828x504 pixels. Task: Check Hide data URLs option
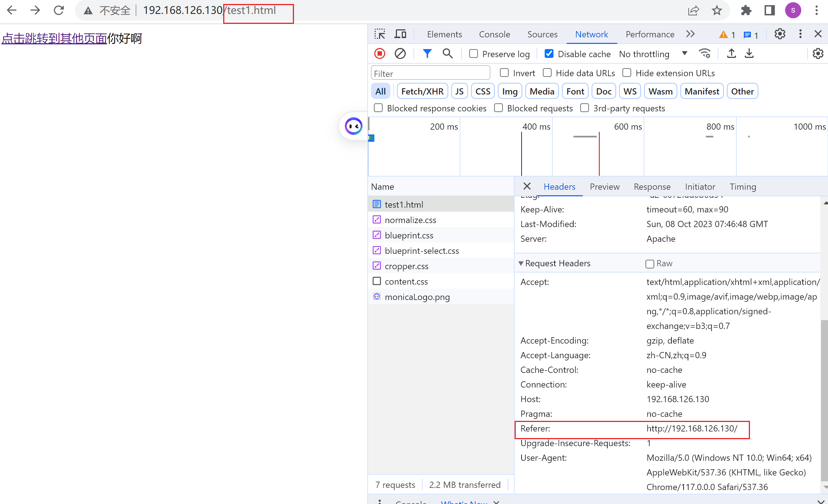click(x=547, y=73)
